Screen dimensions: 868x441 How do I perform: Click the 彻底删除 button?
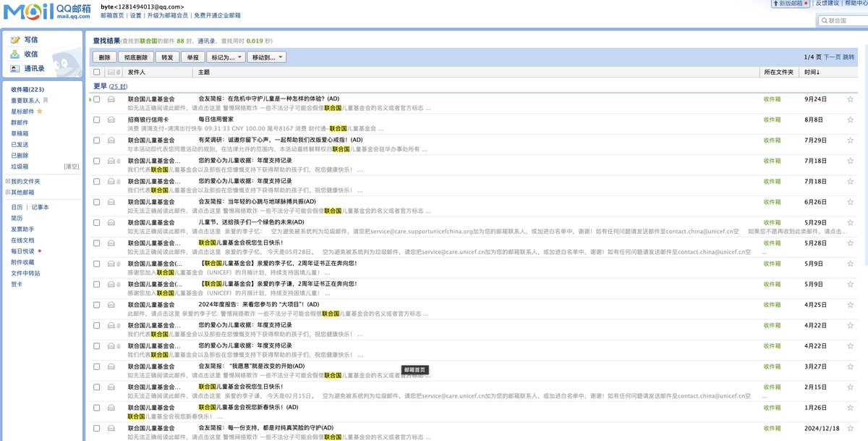click(135, 57)
